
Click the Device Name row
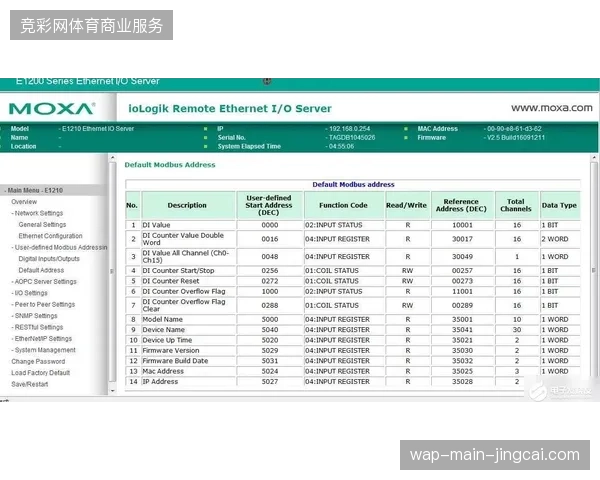(352, 330)
